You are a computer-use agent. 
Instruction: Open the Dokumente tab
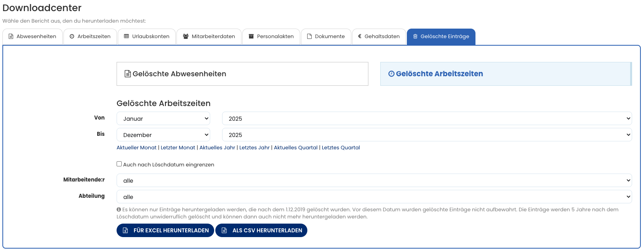(326, 37)
